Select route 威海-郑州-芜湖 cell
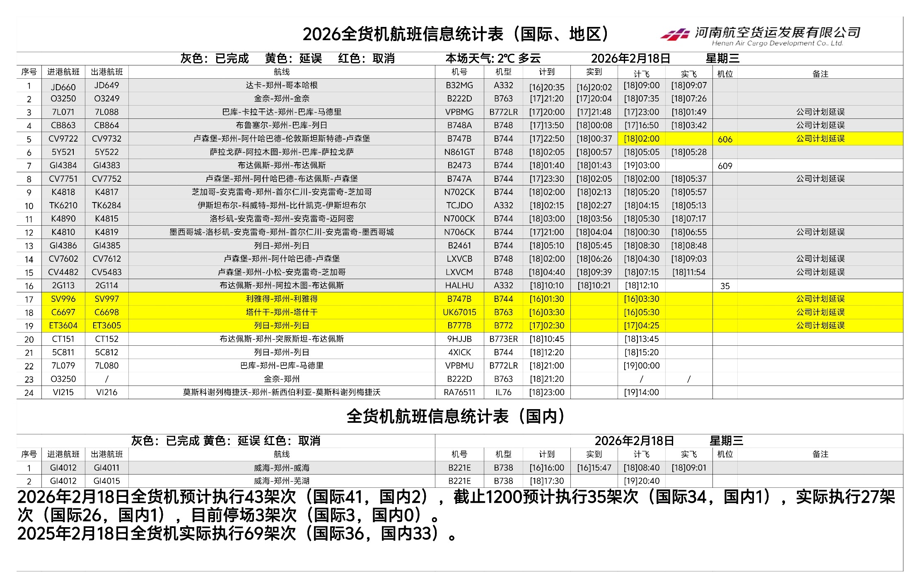The image size is (920, 588). coord(281,481)
